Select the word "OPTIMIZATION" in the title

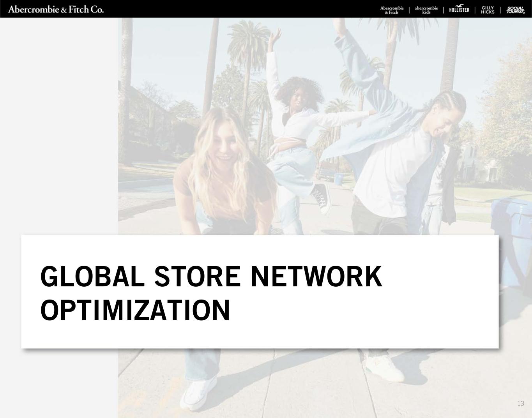coord(135,311)
